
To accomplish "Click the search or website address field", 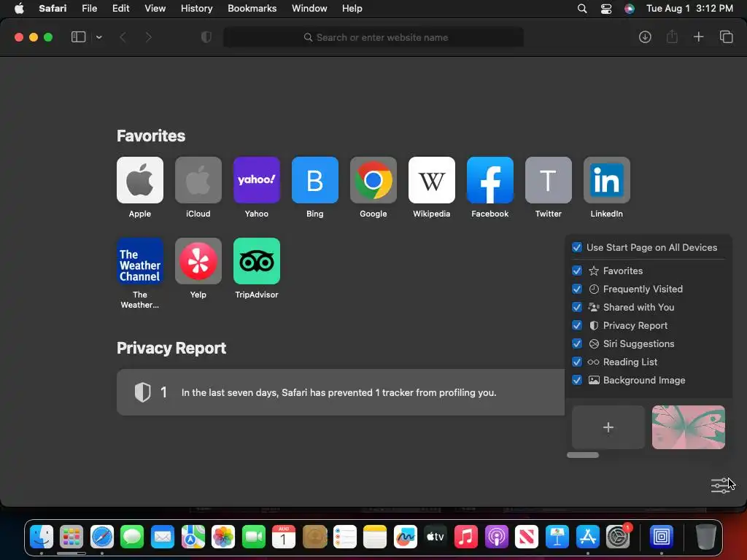I will click(373, 37).
